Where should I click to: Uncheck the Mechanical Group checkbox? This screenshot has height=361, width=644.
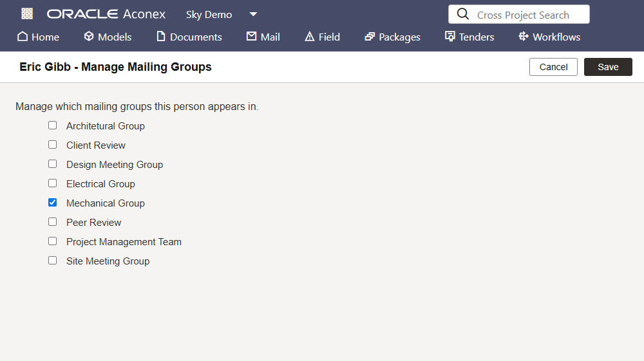(x=53, y=202)
